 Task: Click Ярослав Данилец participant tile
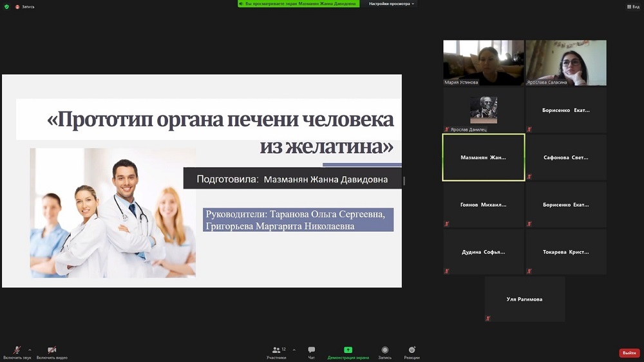(x=483, y=110)
